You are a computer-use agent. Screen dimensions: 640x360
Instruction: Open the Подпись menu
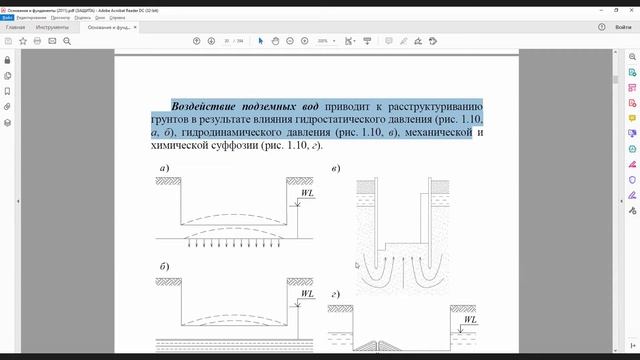(x=82, y=18)
